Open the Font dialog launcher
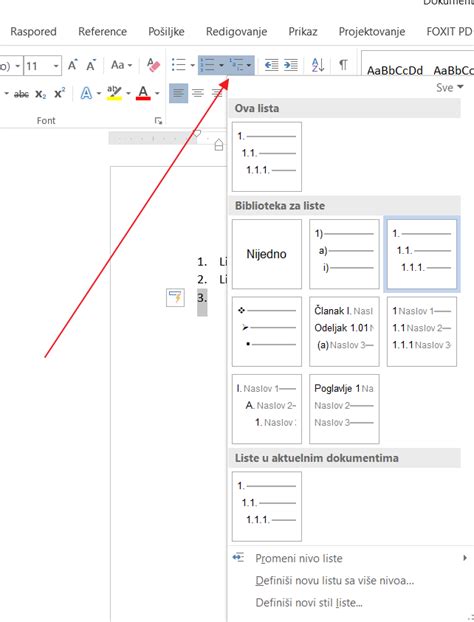Image resolution: width=474 pixels, height=622 pixels. coord(158,121)
